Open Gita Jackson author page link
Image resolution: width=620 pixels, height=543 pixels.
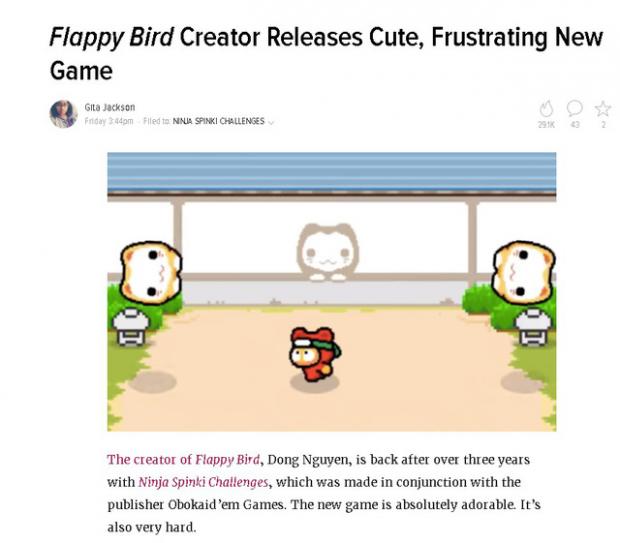click(110, 107)
